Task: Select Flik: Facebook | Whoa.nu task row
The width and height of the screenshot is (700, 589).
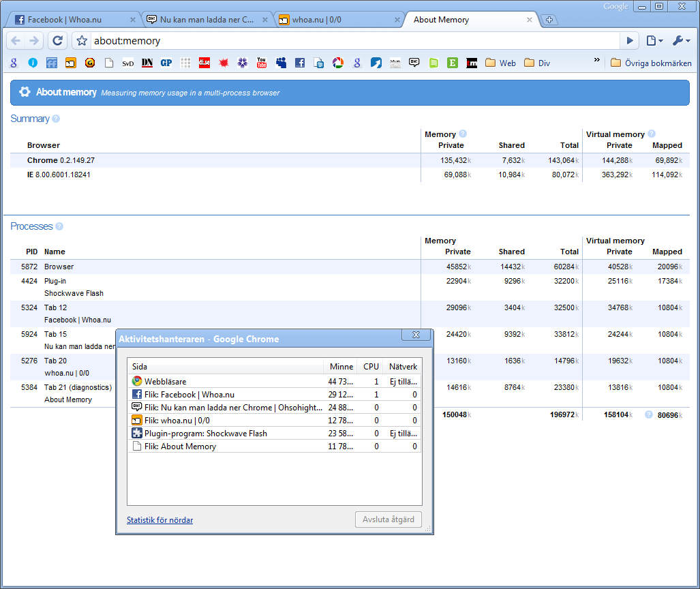Action: (275, 394)
